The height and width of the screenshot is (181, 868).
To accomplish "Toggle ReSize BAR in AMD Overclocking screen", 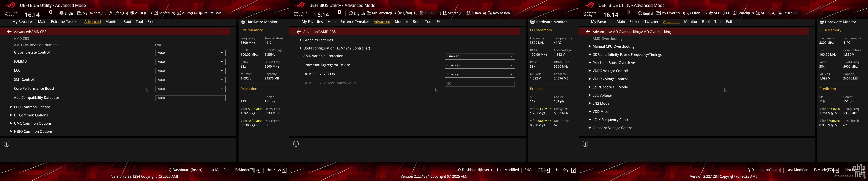I will 788,13.
